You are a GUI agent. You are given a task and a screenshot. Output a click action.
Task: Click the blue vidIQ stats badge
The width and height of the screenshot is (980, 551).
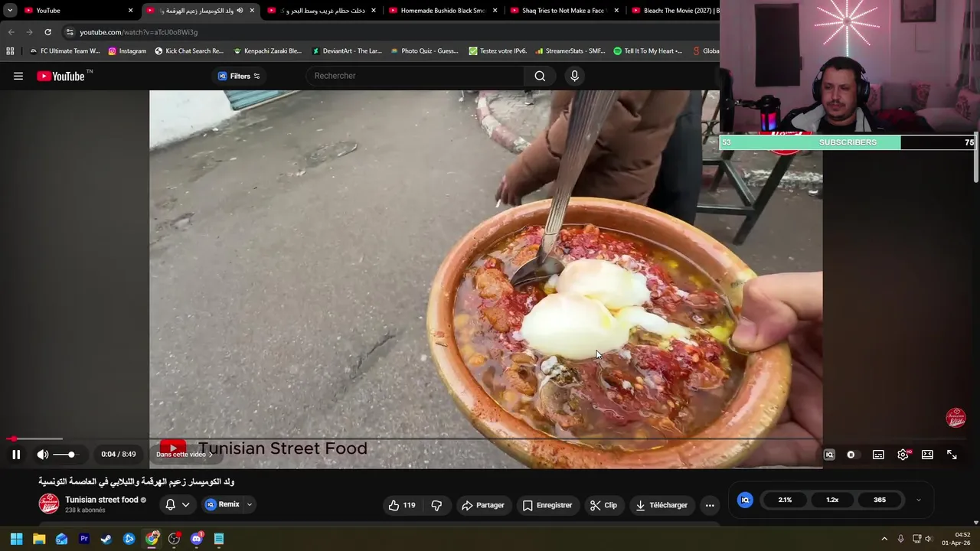(x=745, y=500)
